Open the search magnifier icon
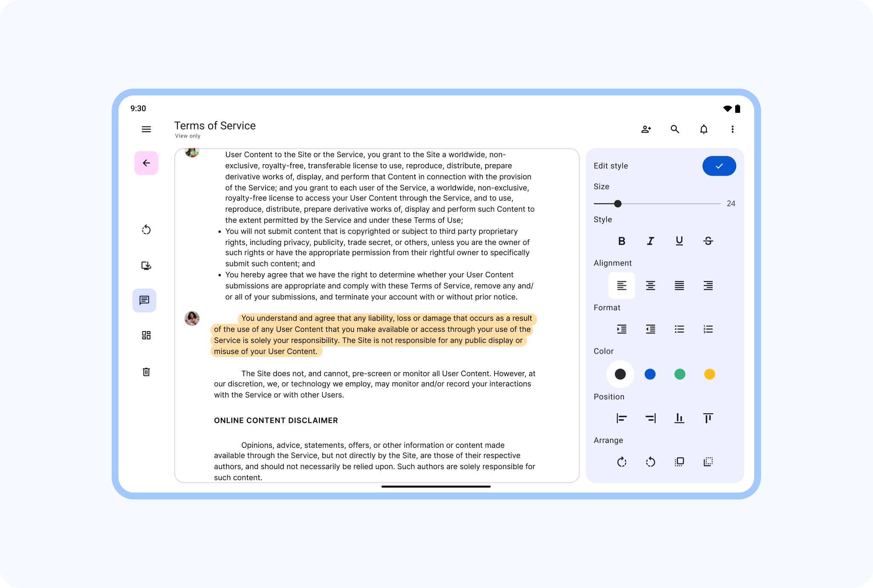 [675, 129]
